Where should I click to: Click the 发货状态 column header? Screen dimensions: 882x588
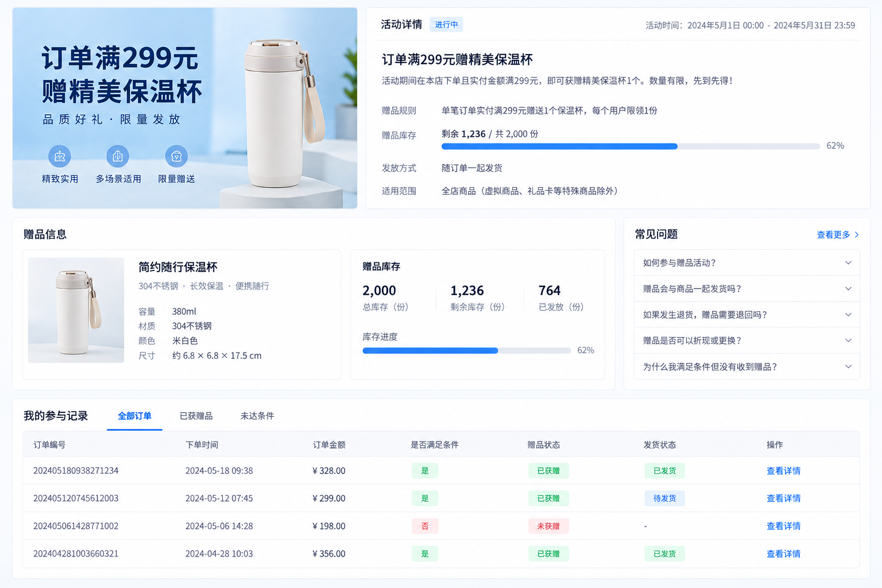(x=659, y=444)
